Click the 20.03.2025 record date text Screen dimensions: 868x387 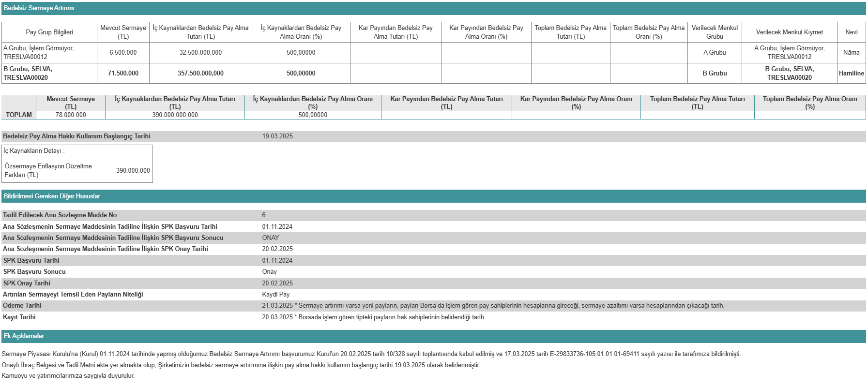374,317
